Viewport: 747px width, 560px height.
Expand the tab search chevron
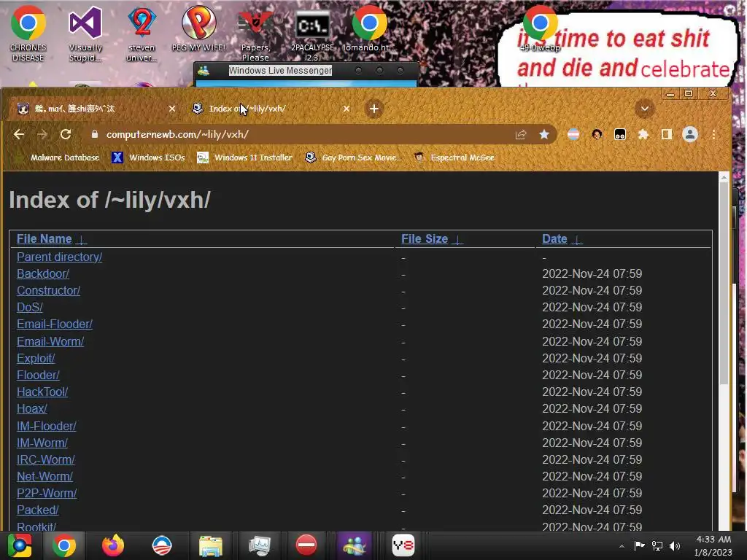(x=645, y=109)
